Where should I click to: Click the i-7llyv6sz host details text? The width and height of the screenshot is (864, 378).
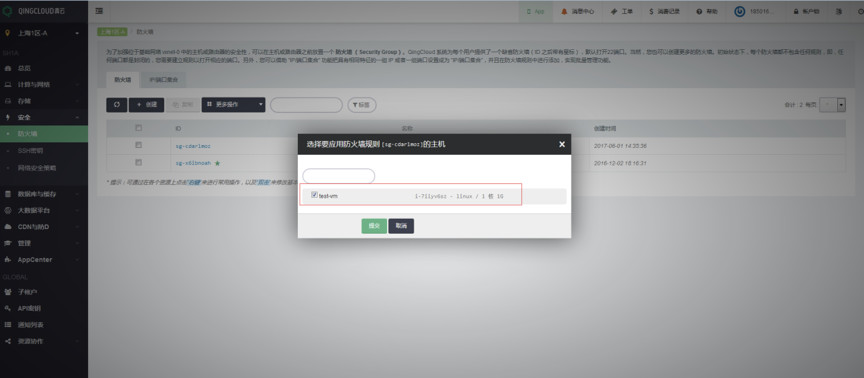point(459,196)
